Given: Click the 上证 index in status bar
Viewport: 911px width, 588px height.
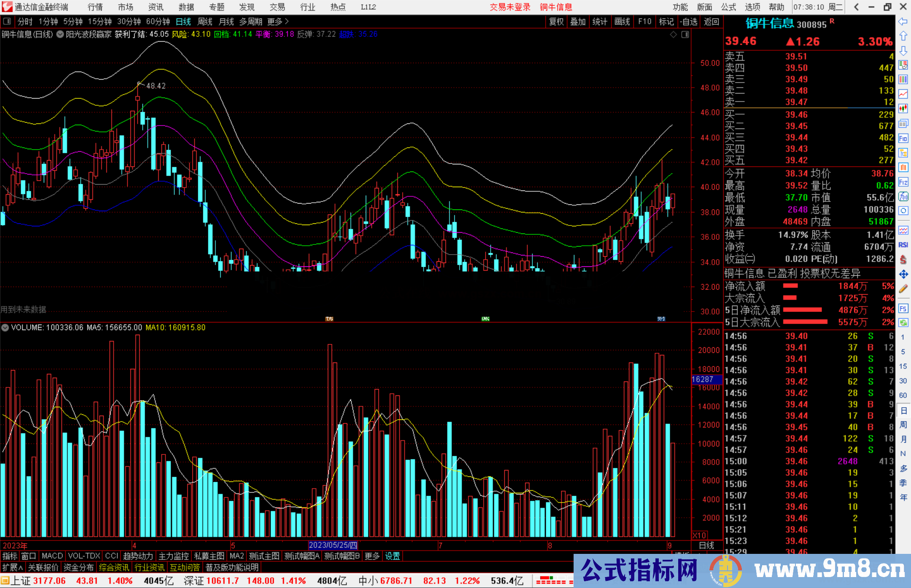Looking at the screenshot, I should click(x=21, y=581).
